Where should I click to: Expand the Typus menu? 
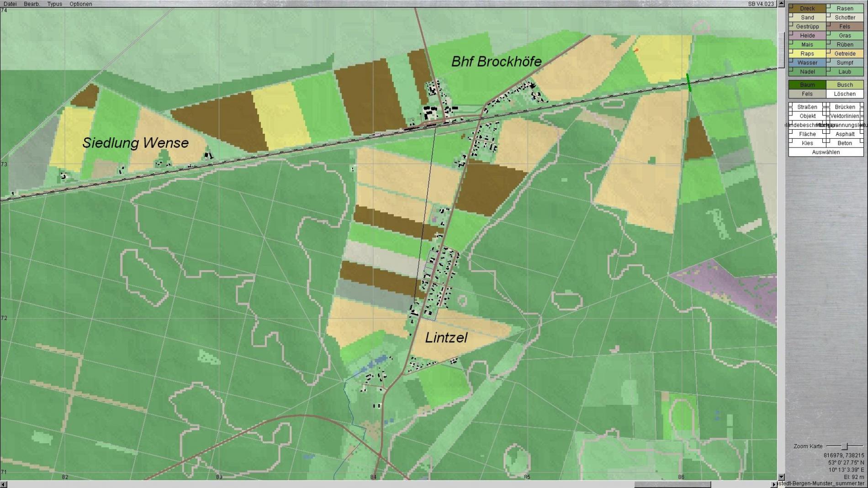pos(54,4)
